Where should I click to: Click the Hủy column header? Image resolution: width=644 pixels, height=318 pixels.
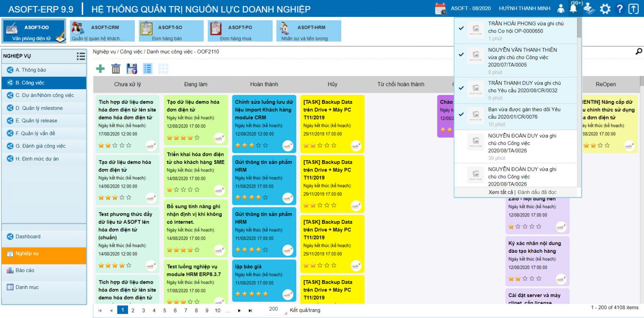coord(332,85)
